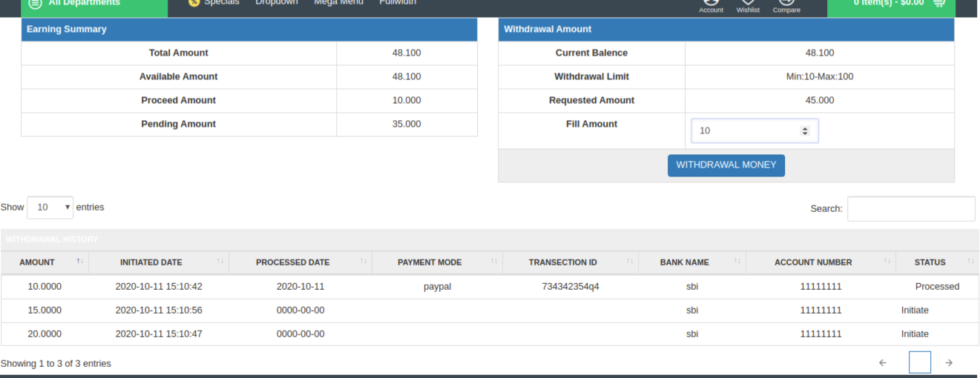The image size is (980, 378).
Task: Click Withdrawal Limit Min:10-Max:100 value
Action: point(820,77)
